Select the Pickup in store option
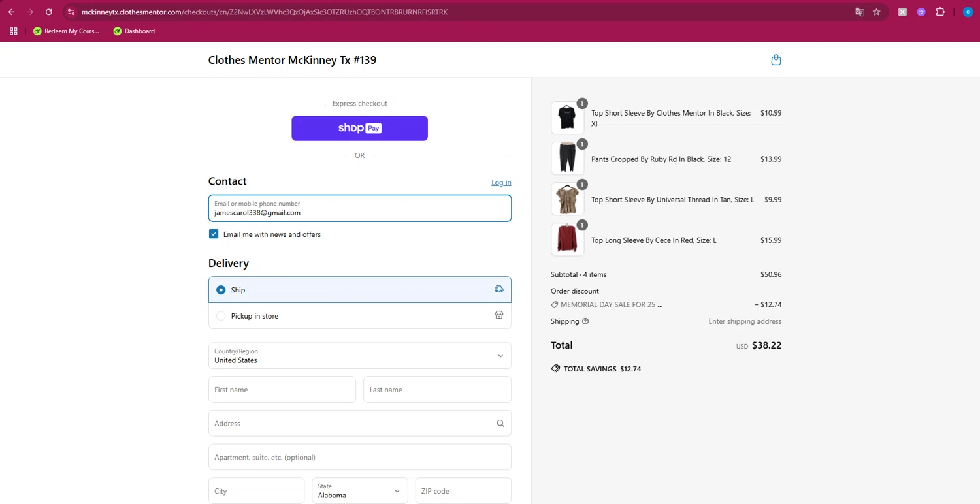 click(359, 316)
